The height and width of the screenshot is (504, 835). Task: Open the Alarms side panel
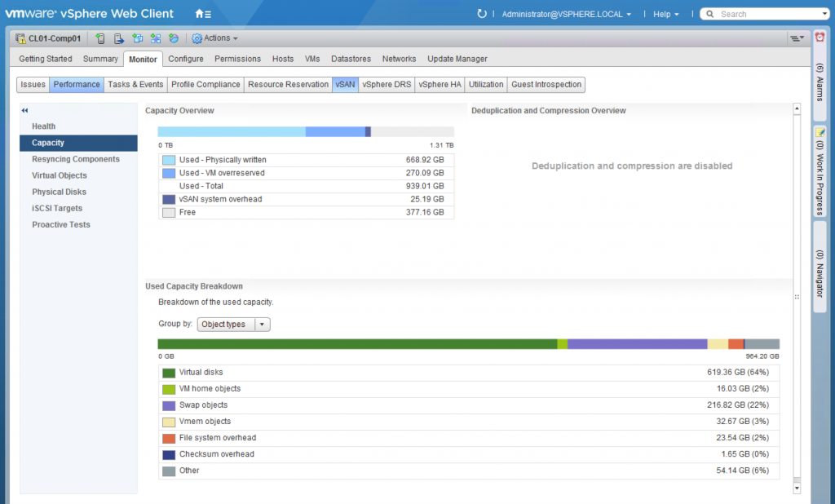pyautogui.click(x=820, y=73)
